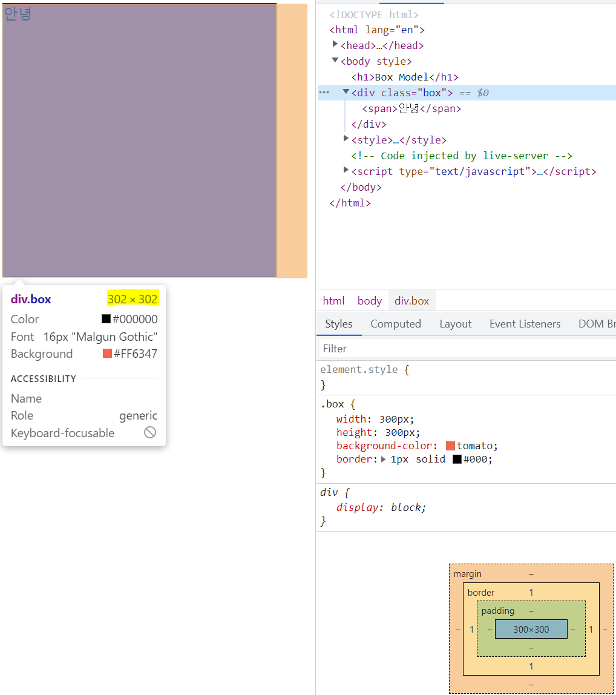This screenshot has height=695, width=616.
Task: Expand the border shorthand property
Action: click(x=384, y=459)
